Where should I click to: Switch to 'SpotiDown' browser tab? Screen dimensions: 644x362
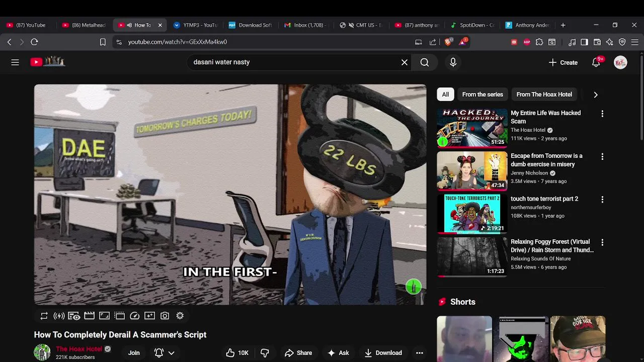tap(472, 25)
